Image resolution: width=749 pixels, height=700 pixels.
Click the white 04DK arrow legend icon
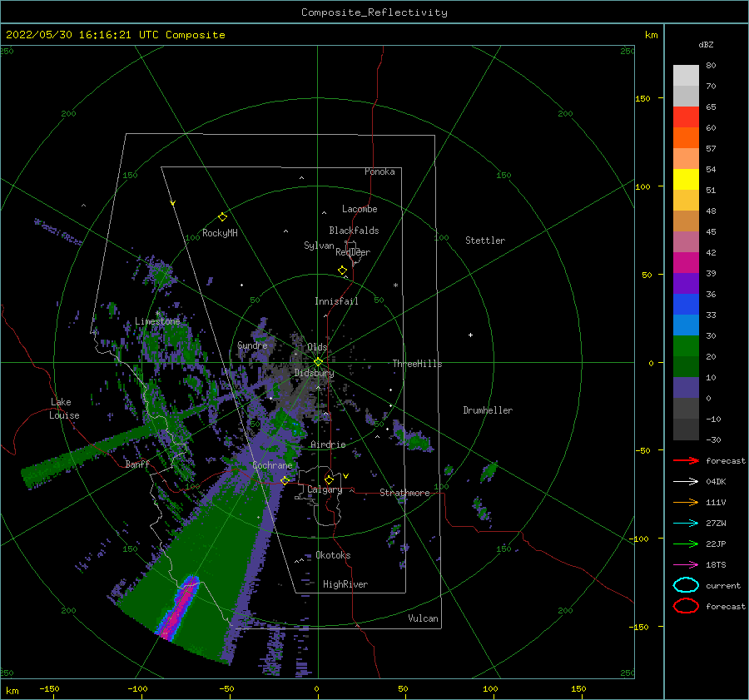tap(686, 482)
